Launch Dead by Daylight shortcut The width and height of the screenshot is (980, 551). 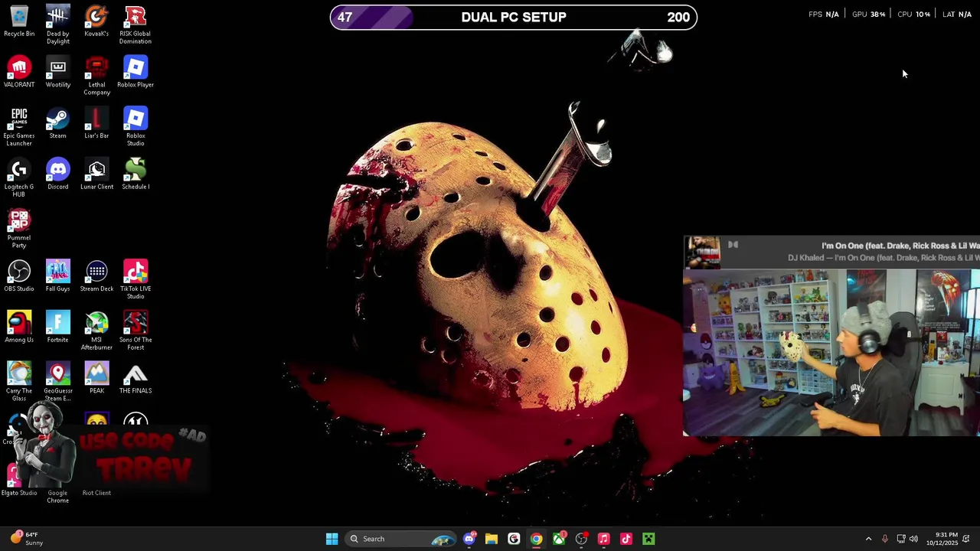[x=58, y=24]
